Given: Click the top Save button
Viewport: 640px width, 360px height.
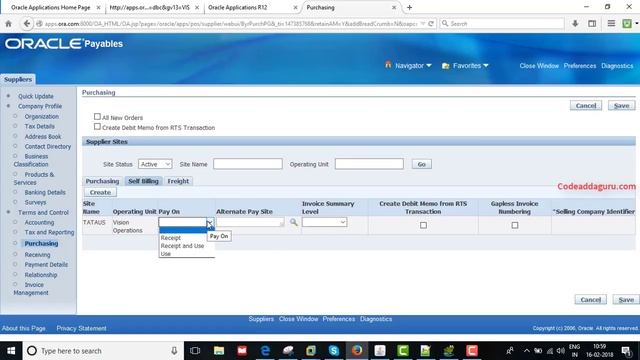Looking at the screenshot, I should click(621, 105).
